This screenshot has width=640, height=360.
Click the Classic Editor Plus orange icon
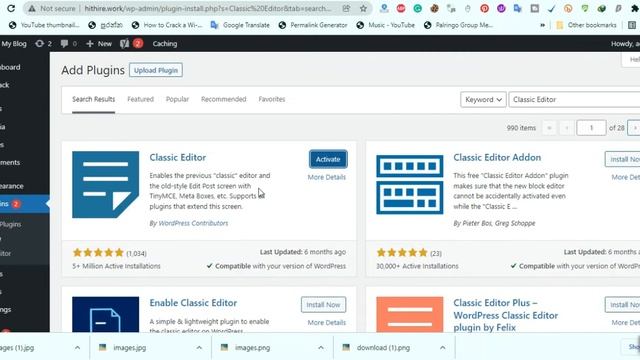(x=409, y=314)
